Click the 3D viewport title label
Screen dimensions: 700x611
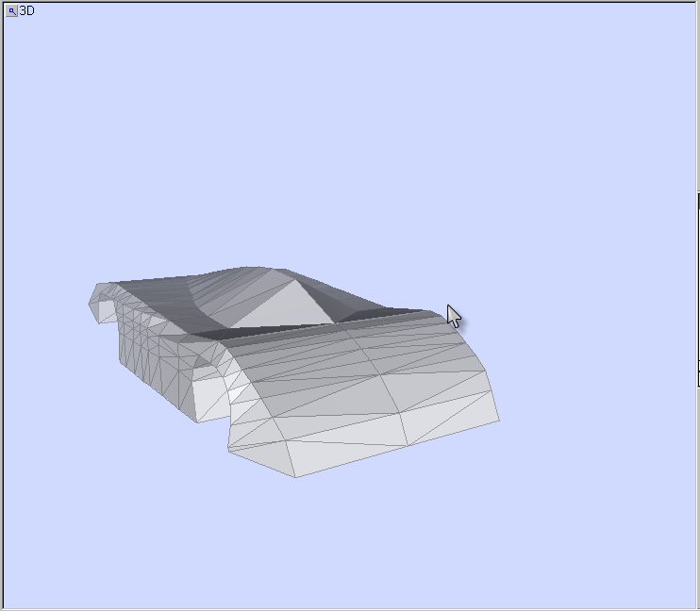tap(27, 11)
